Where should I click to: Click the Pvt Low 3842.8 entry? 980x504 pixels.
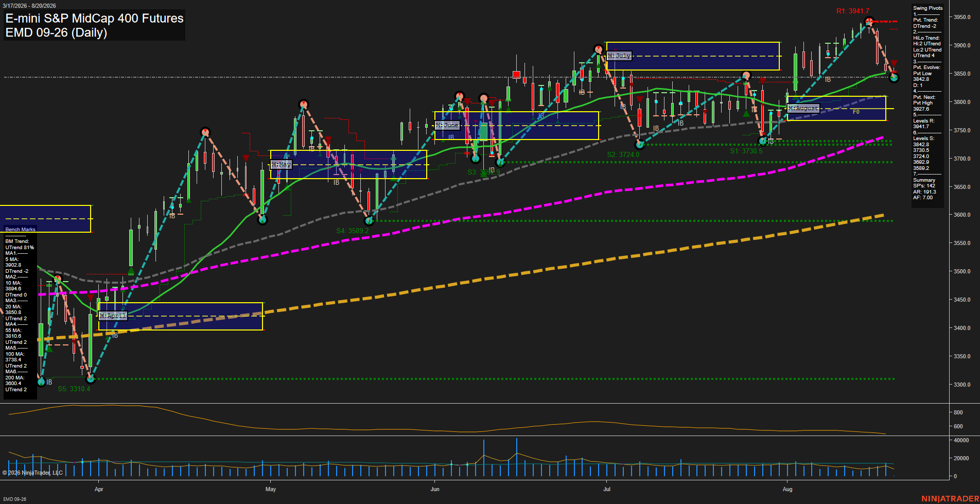922,76
